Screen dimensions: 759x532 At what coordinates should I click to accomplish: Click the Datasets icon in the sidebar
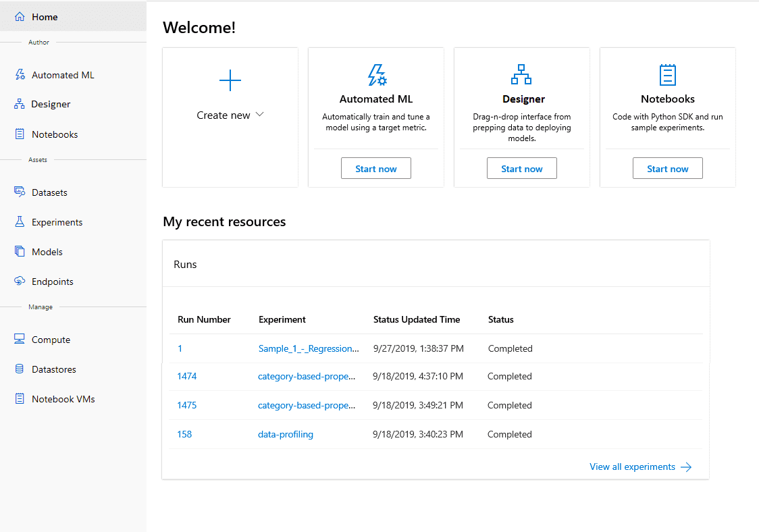pos(20,192)
